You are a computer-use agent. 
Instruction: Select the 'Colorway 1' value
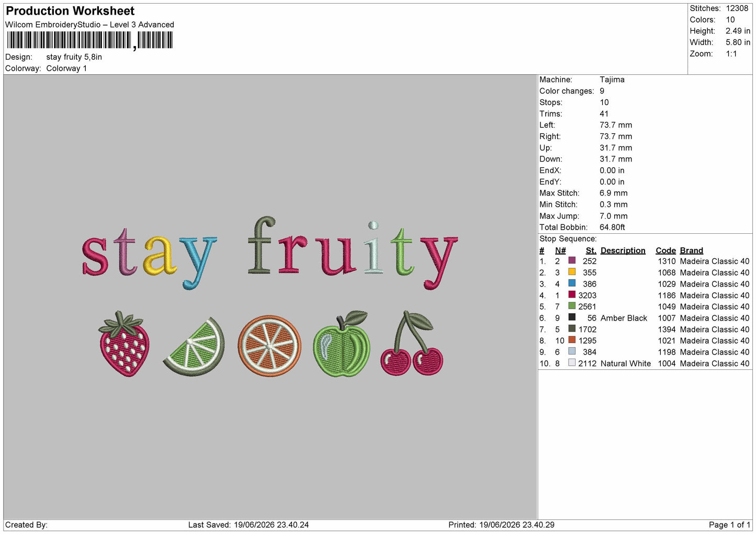66,69
